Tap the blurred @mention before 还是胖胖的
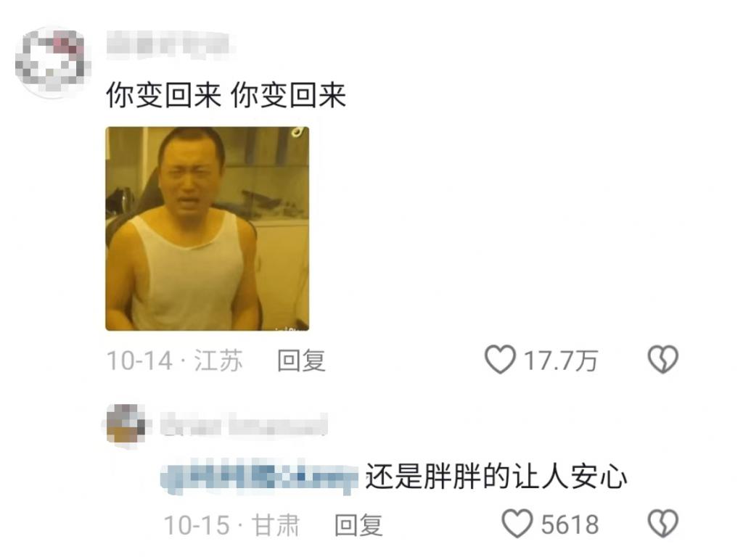 [x=259, y=476]
